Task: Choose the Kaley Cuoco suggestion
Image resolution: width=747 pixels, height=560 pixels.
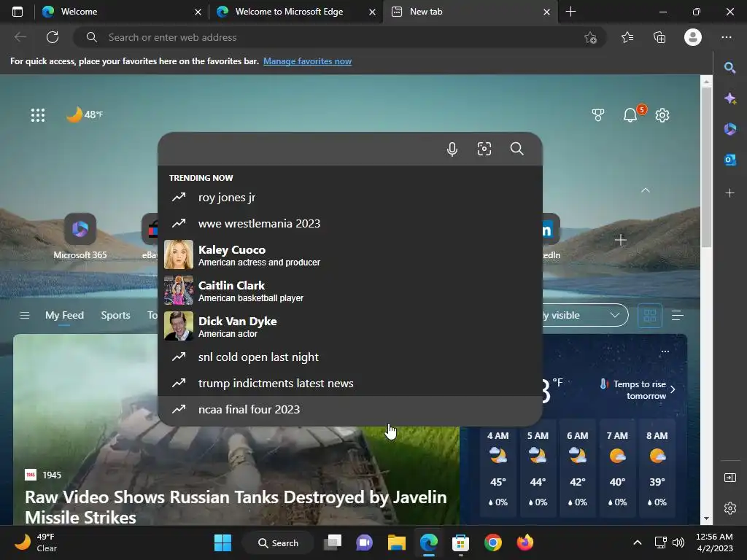Action: coord(349,254)
